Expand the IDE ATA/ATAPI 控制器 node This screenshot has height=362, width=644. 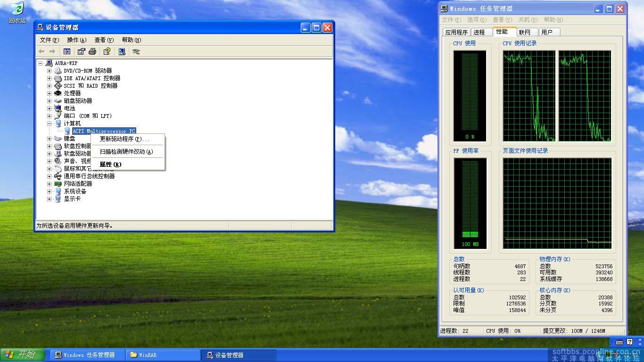point(49,78)
